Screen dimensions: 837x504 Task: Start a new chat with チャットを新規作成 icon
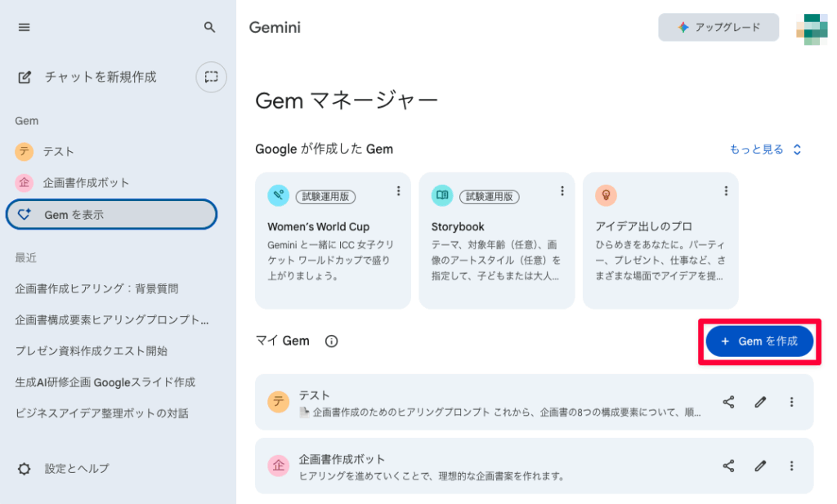tap(23, 77)
